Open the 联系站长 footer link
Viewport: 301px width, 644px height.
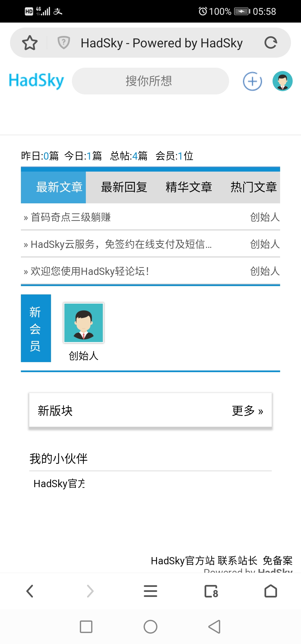coord(237,561)
